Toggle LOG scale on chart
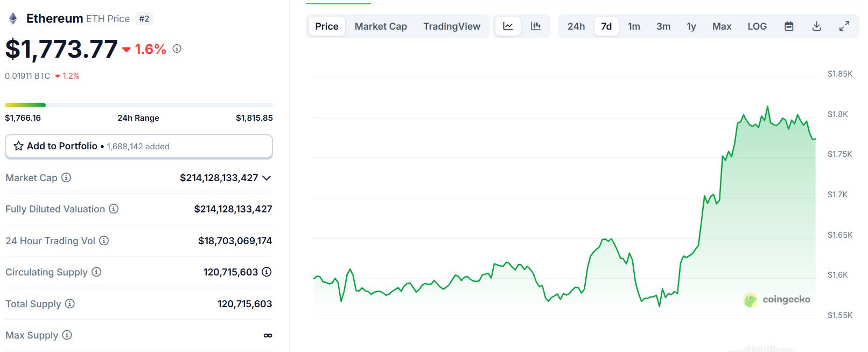Viewport: 868px width, 352px height. 757,26
